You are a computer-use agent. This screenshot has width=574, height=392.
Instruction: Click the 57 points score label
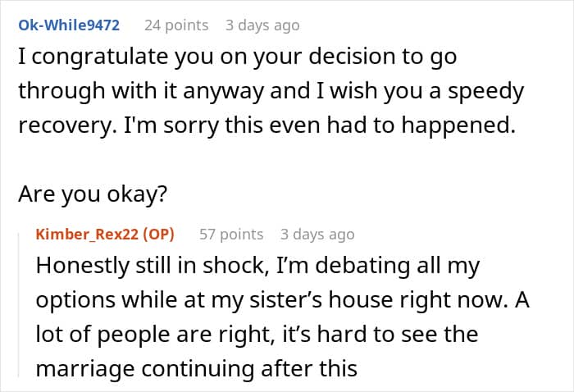click(x=231, y=235)
